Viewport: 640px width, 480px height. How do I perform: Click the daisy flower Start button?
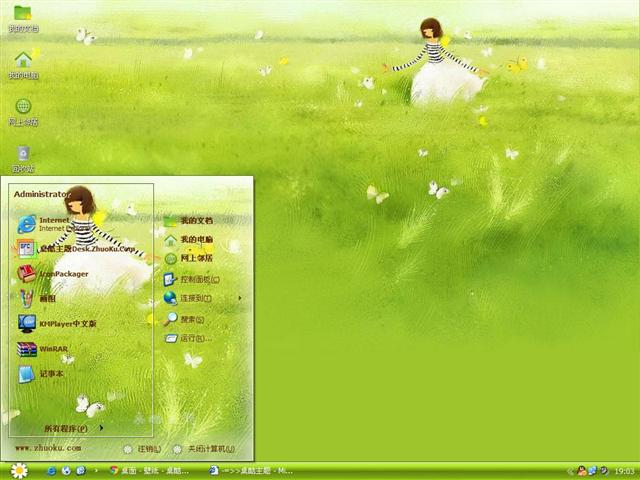[x=19, y=471]
